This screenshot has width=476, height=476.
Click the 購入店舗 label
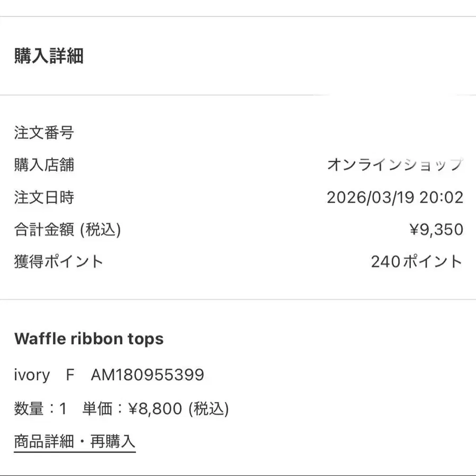click(x=44, y=165)
